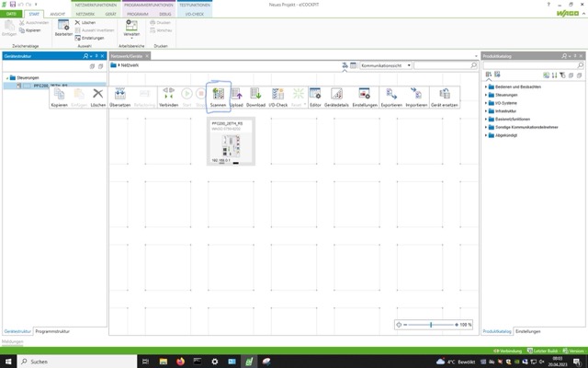The width and height of the screenshot is (588, 368).
Task: Open the Gerätedetails view
Action: click(337, 95)
